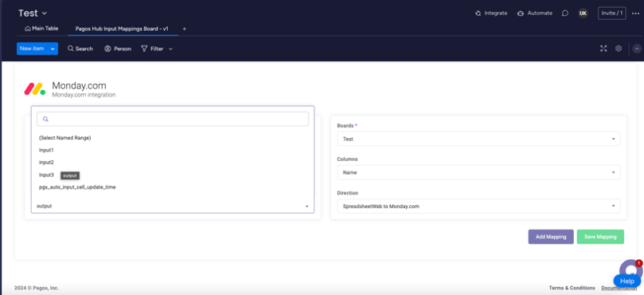Select the Pagos Hub Input Mappings Board tab
Viewport: 644px width, 295px height.
[x=122, y=29]
